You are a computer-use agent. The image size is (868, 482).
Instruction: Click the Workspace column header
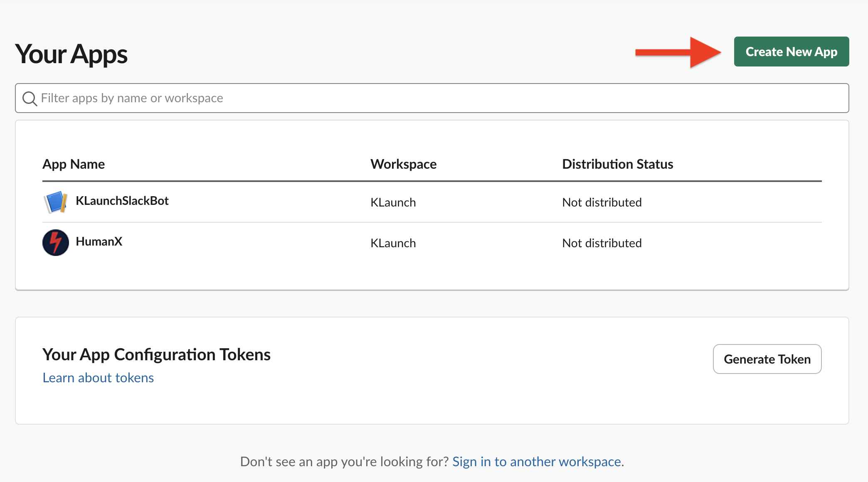[x=403, y=164]
